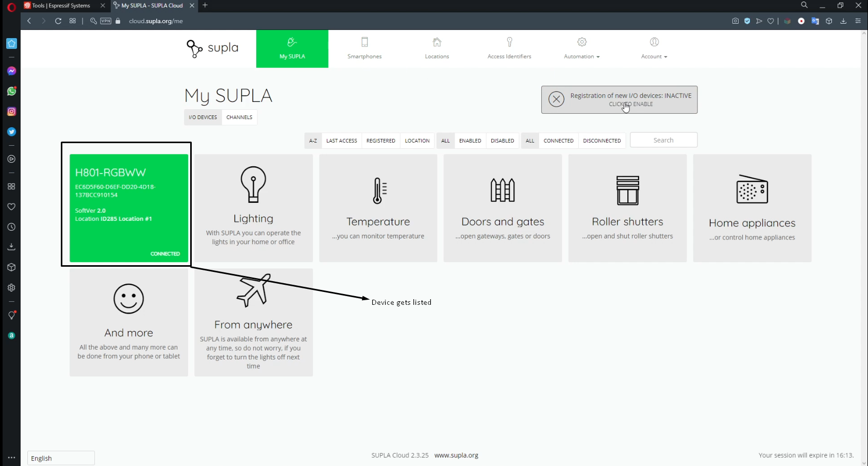This screenshot has width=868, height=466.
Task: Open sidebar Settings gear
Action: 11,288
